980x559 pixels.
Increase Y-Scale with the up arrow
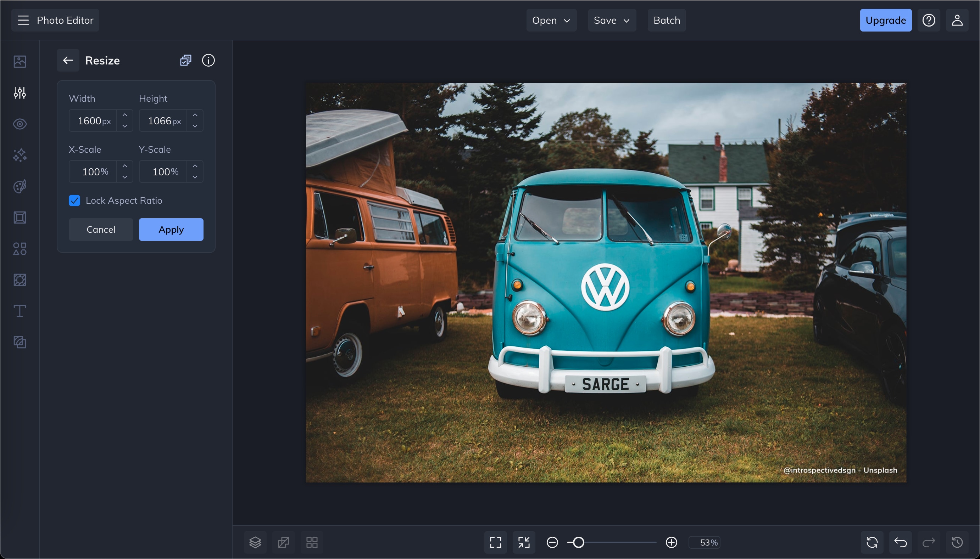(195, 166)
